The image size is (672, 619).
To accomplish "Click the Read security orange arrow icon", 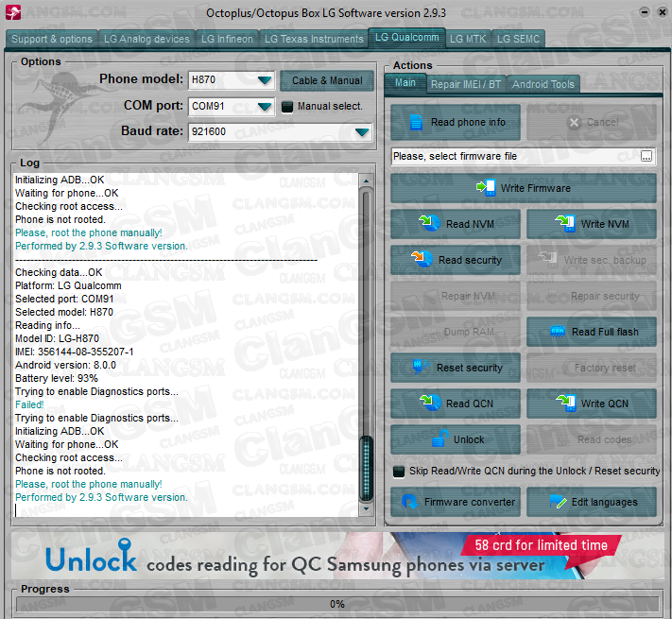I will click(422, 259).
